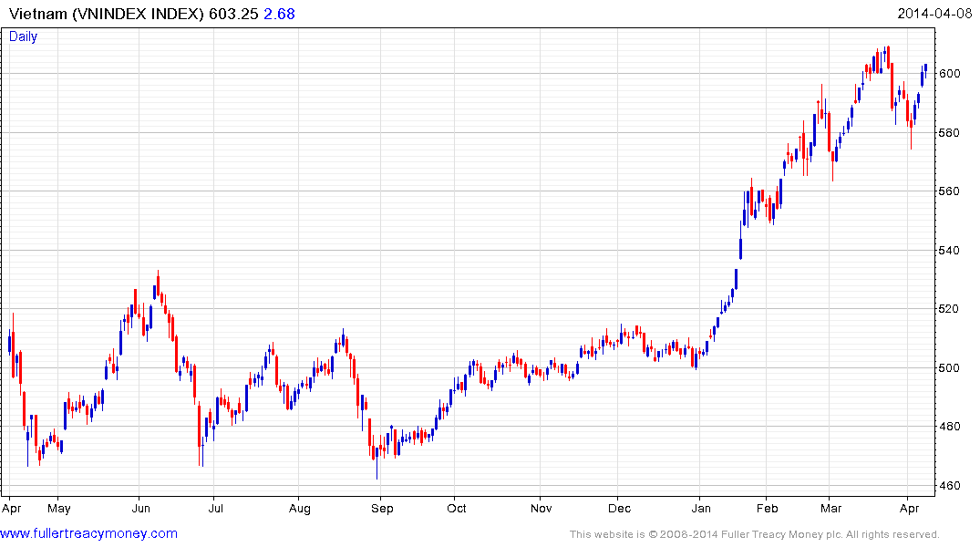Click the chart title 'Vietnam (VNINDEX INDEX)'
Viewport: 980px width, 547px height.
click(107, 14)
